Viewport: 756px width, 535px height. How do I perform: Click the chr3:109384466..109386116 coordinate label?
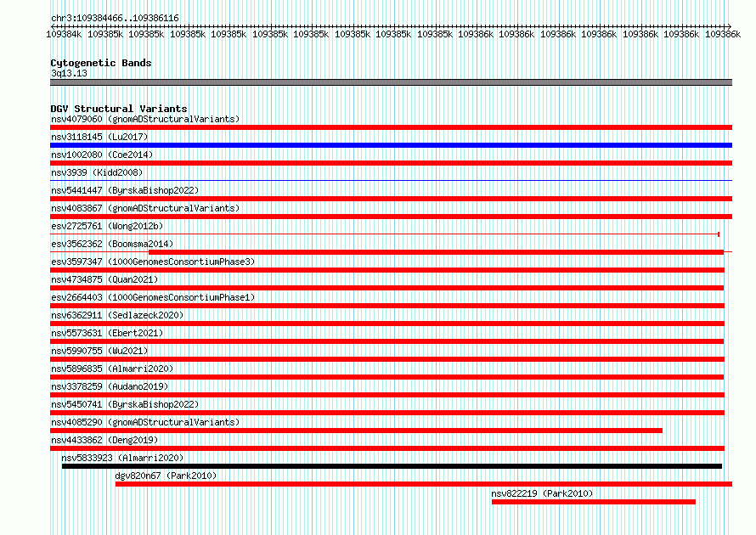(115, 18)
